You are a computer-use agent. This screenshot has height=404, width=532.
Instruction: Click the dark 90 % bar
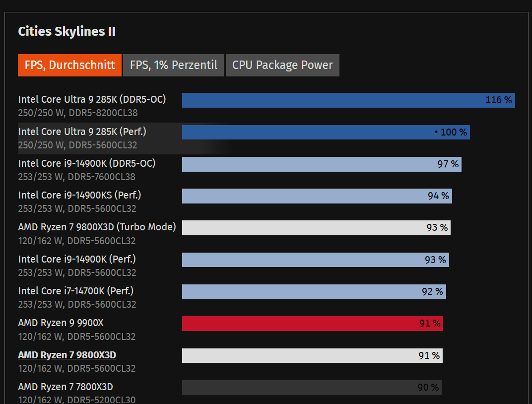[312, 388]
